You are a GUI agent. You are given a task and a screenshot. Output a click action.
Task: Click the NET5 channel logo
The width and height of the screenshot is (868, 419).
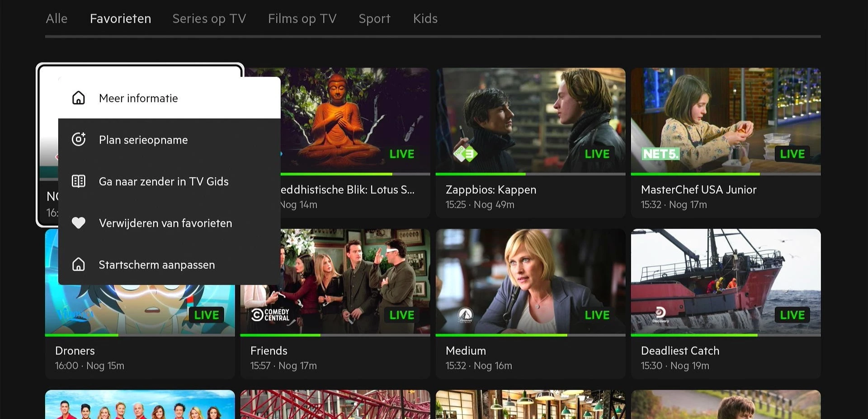pos(660,154)
